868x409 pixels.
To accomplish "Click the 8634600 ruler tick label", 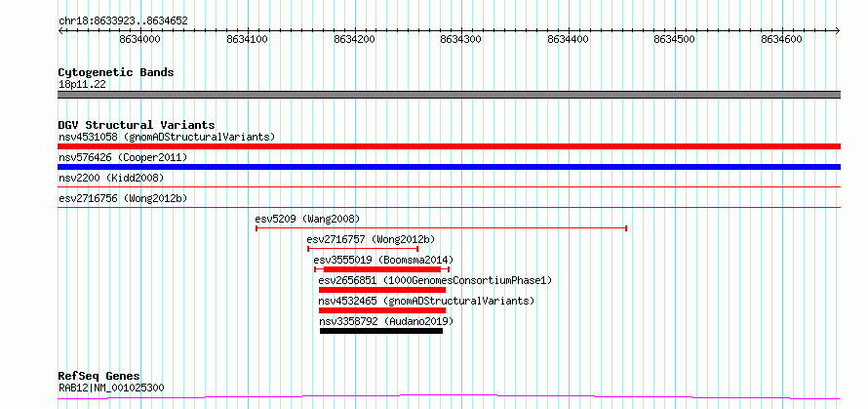I will click(x=781, y=39).
